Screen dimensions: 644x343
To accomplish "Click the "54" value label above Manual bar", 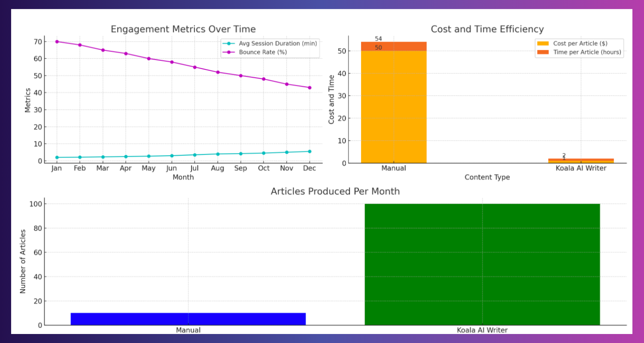I will click(378, 39).
